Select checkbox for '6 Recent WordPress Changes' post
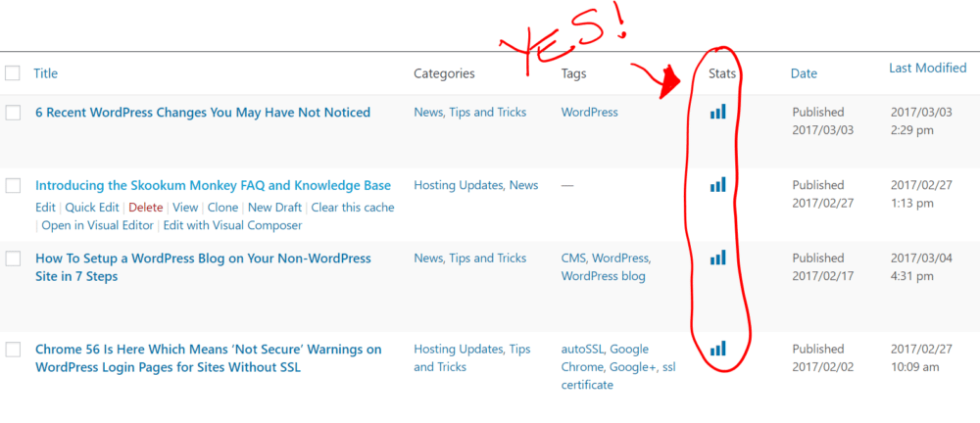Viewport: 980px width, 423px height. (13, 113)
